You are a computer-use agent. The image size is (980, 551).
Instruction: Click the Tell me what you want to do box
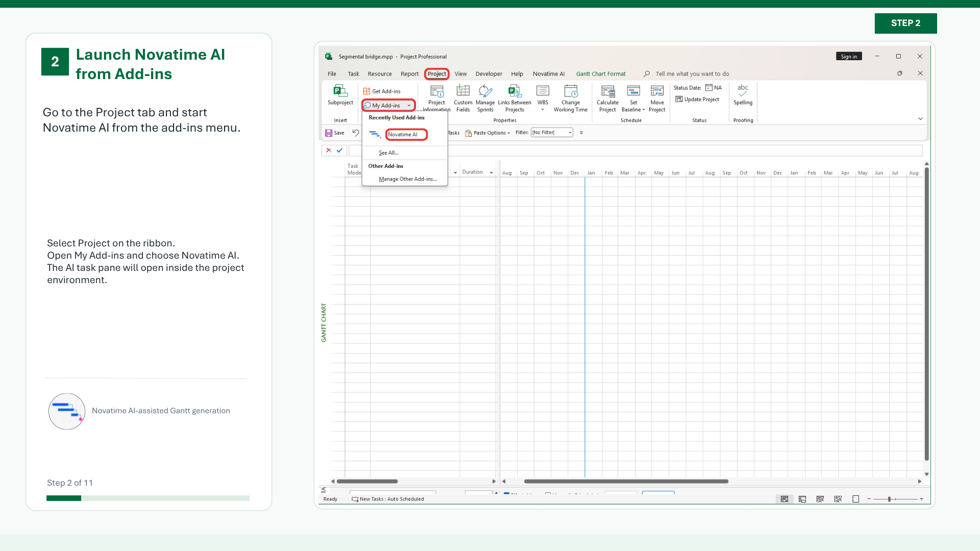point(692,74)
